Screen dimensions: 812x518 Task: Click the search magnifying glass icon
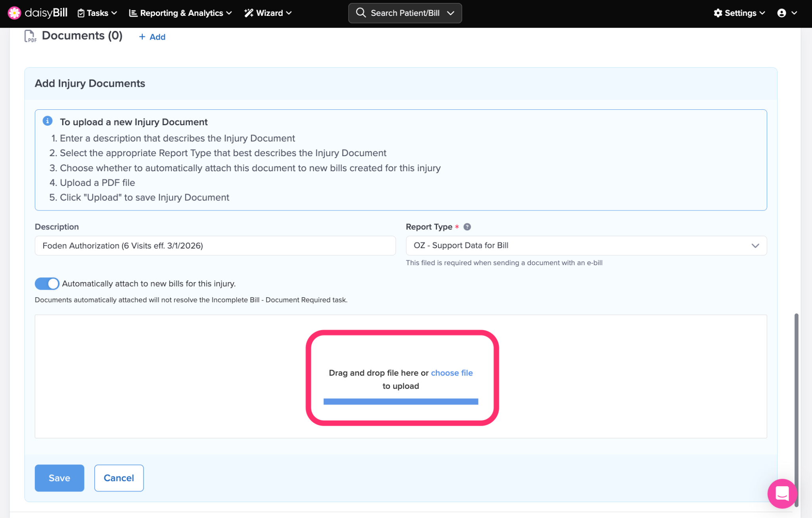[360, 13]
